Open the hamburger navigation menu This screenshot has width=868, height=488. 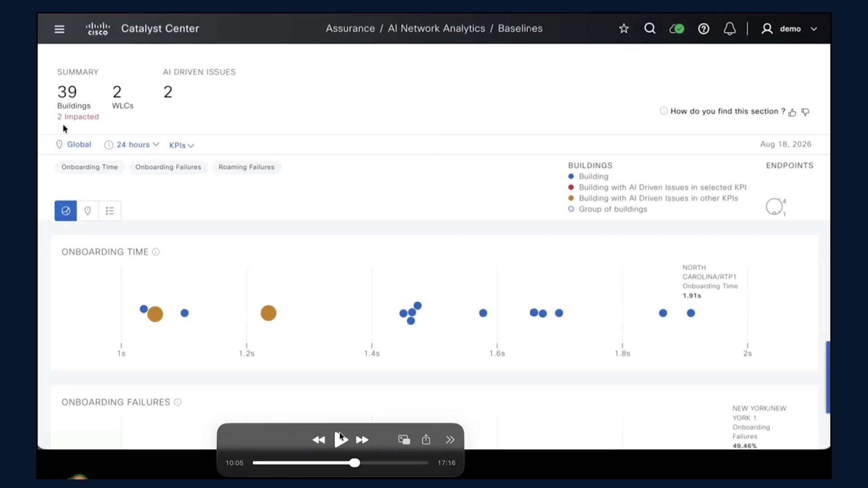59,29
